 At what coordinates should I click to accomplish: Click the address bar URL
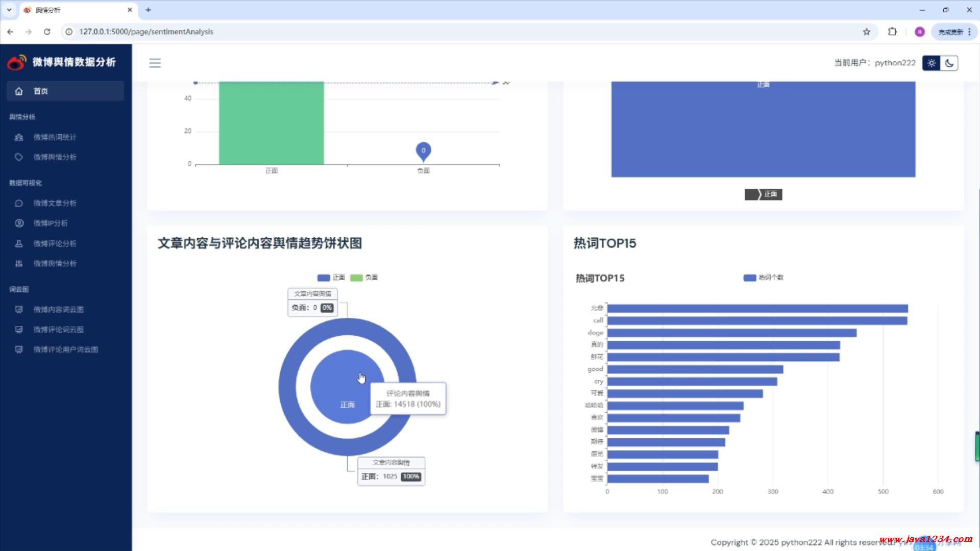point(146,32)
